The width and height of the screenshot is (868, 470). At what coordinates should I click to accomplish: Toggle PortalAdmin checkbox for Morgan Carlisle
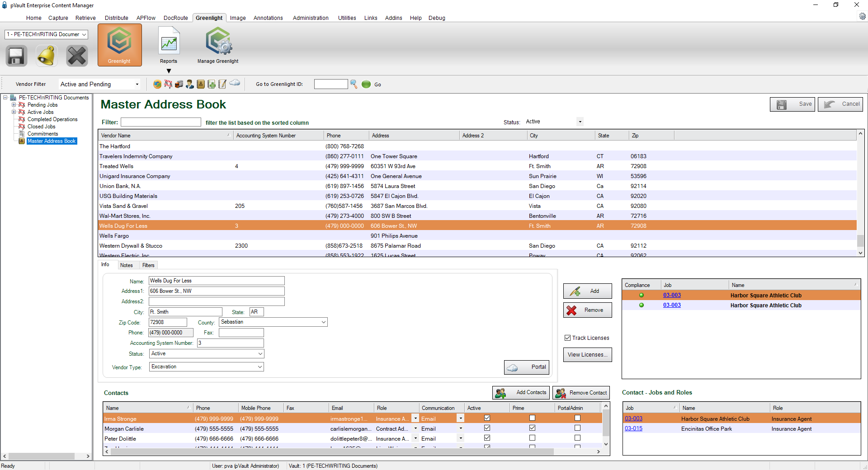[577, 428]
